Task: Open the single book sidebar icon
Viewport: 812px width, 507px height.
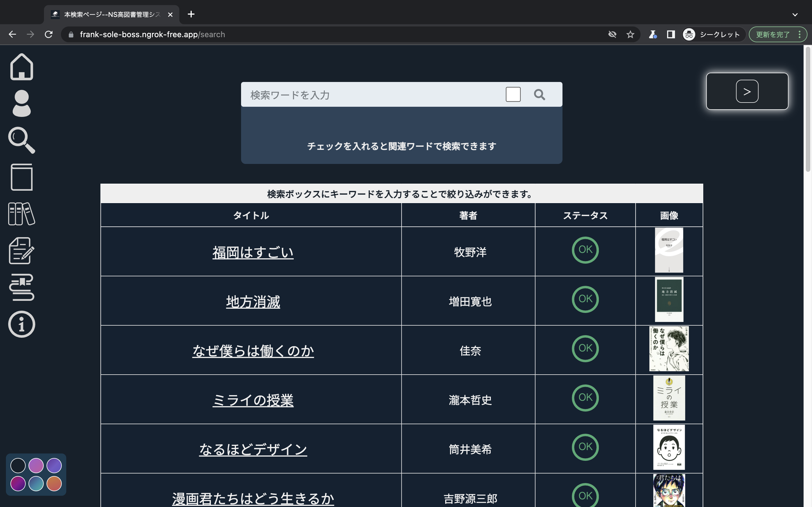Action: point(21,177)
